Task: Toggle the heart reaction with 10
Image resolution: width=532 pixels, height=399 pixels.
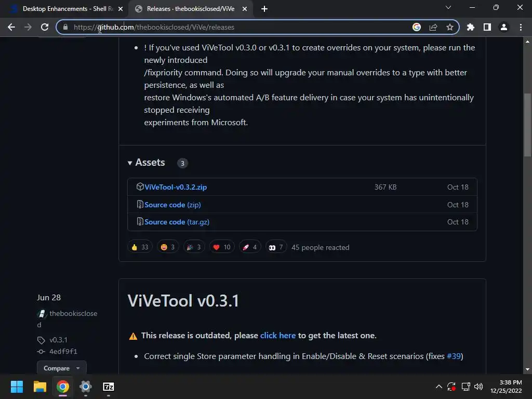Action: click(222, 247)
